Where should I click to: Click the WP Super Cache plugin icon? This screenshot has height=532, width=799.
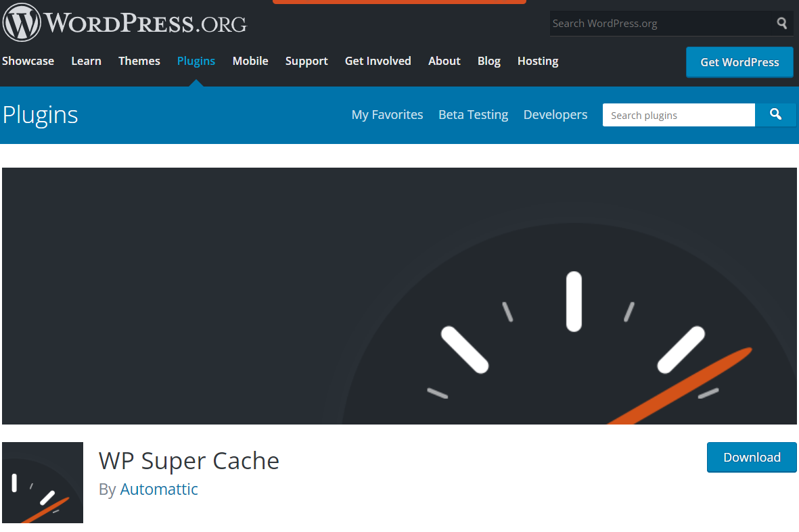pyautogui.click(x=43, y=483)
